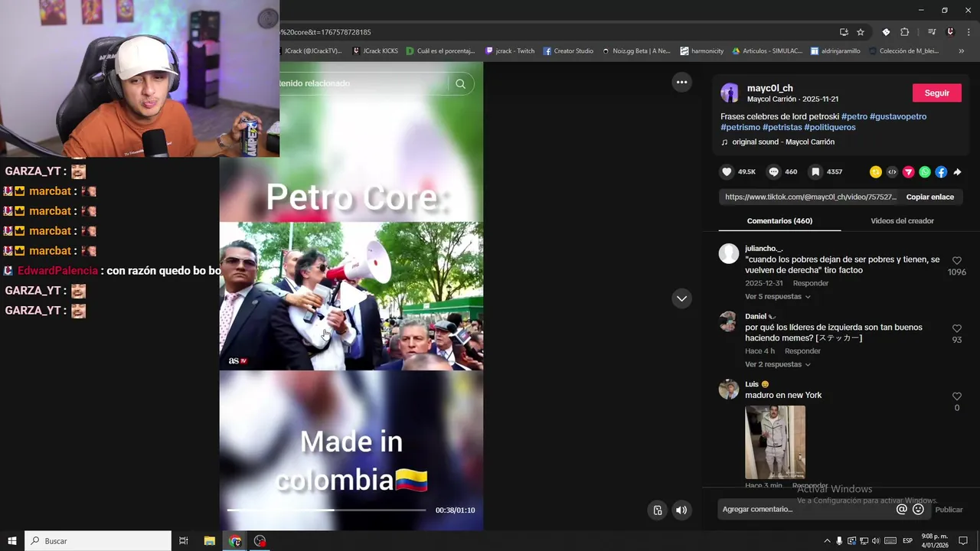Click Responder under juliancho's comment
Image resolution: width=980 pixels, height=551 pixels.
tap(810, 284)
